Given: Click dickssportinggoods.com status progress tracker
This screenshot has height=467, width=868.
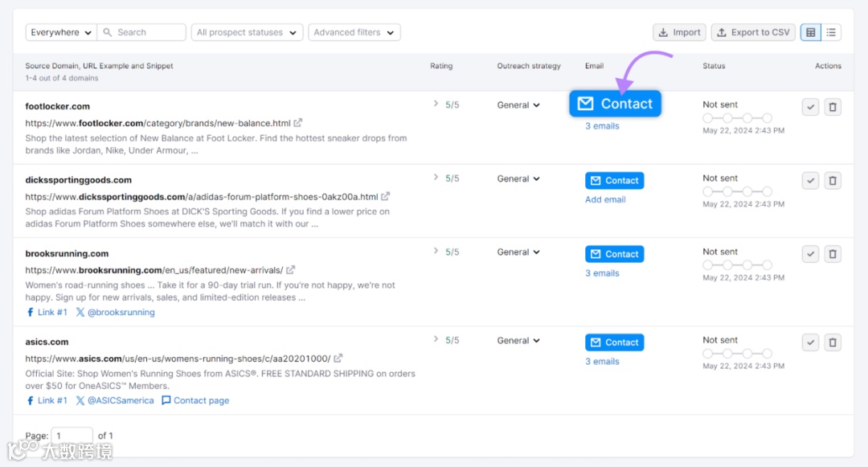Looking at the screenshot, I should coord(737,191).
